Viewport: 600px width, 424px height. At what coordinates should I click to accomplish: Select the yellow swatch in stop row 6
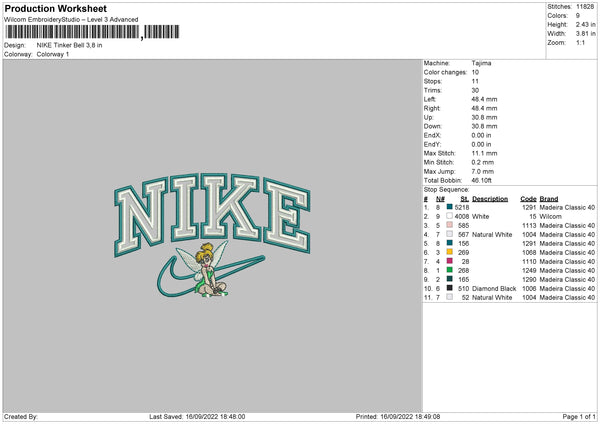tap(450, 252)
